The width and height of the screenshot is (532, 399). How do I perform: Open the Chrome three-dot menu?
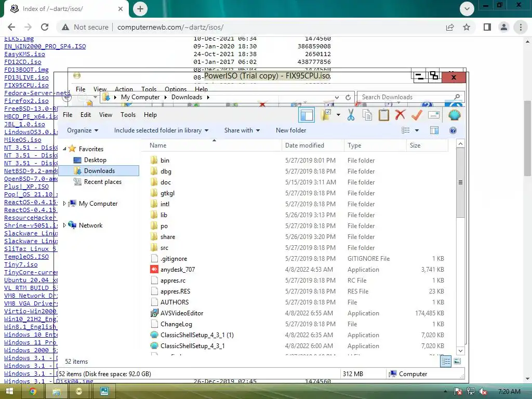pos(521,27)
